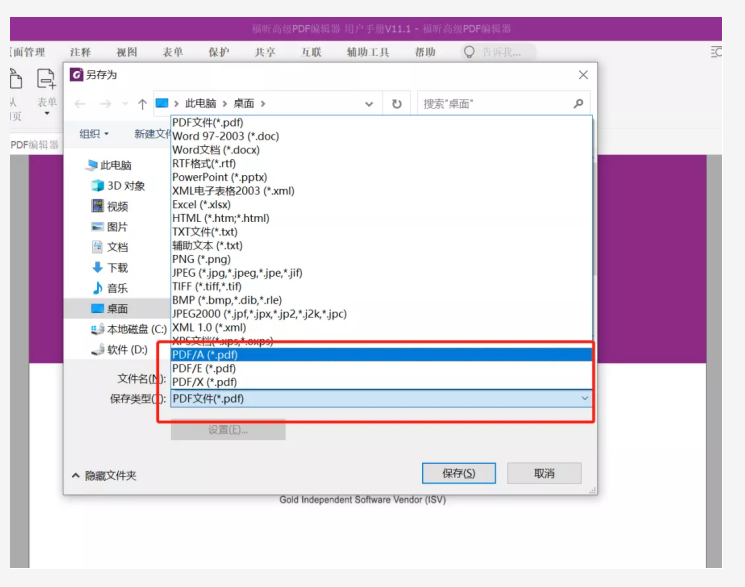The width and height of the screenshot is (745, 587).
Task: Select 桌面 in the sidebar
Action: click(x=116, y=308)
